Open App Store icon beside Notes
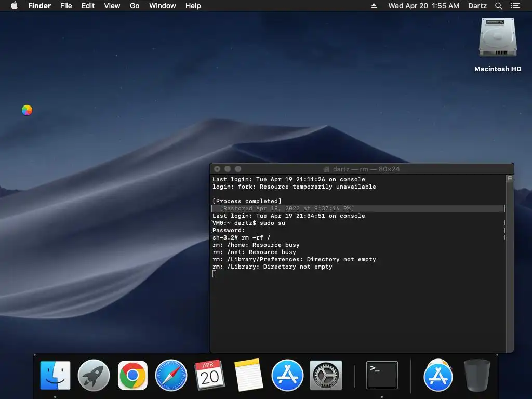Screen dimensions: 532x399 287,375
